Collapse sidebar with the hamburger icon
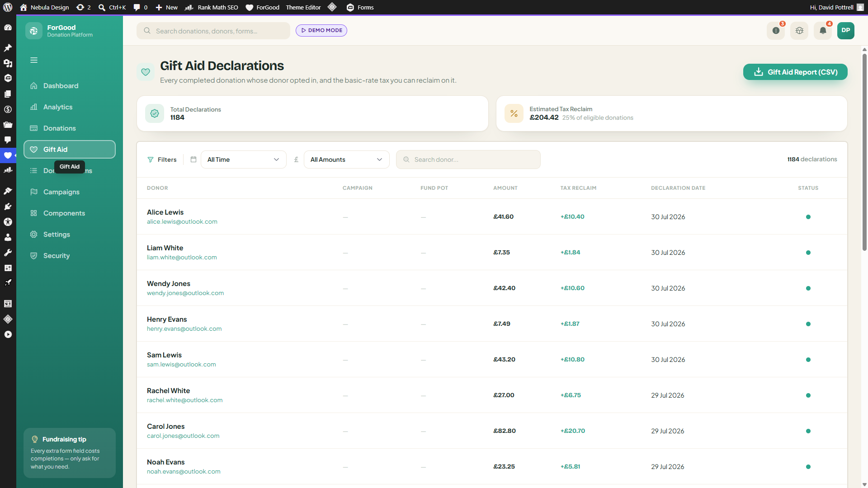The width and height of the screenshot is (868, 488). point(34,60)
